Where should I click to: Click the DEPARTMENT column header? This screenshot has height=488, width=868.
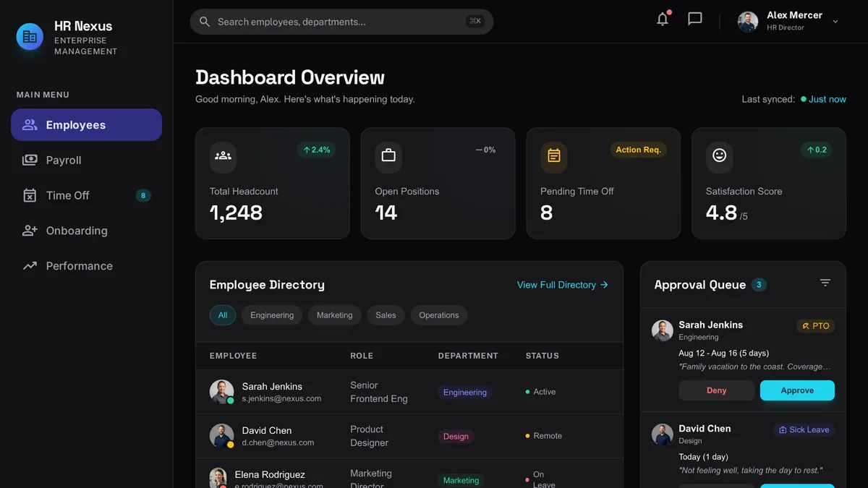coord(468,356)
